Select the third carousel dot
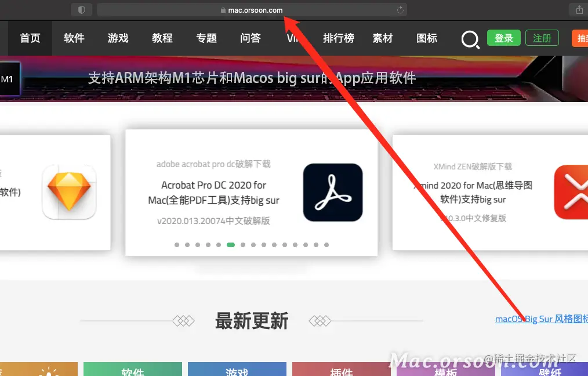Viewport: 588px width, 376px height. (198, 245)
